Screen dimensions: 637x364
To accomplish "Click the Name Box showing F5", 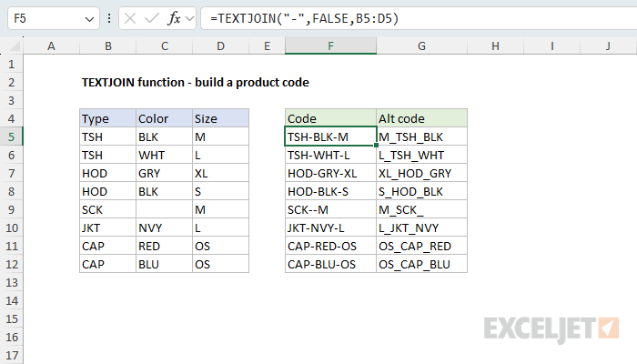I will (54, 18).
